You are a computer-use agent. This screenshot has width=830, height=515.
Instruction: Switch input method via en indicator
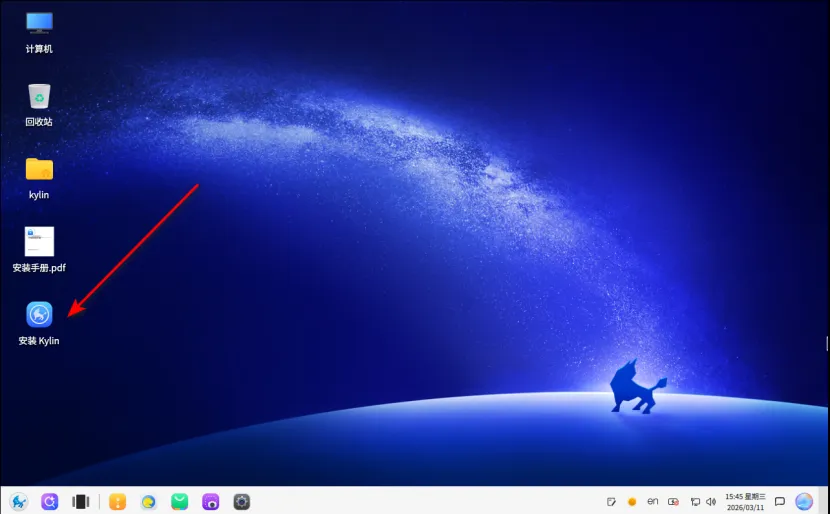tap(653, 501)
